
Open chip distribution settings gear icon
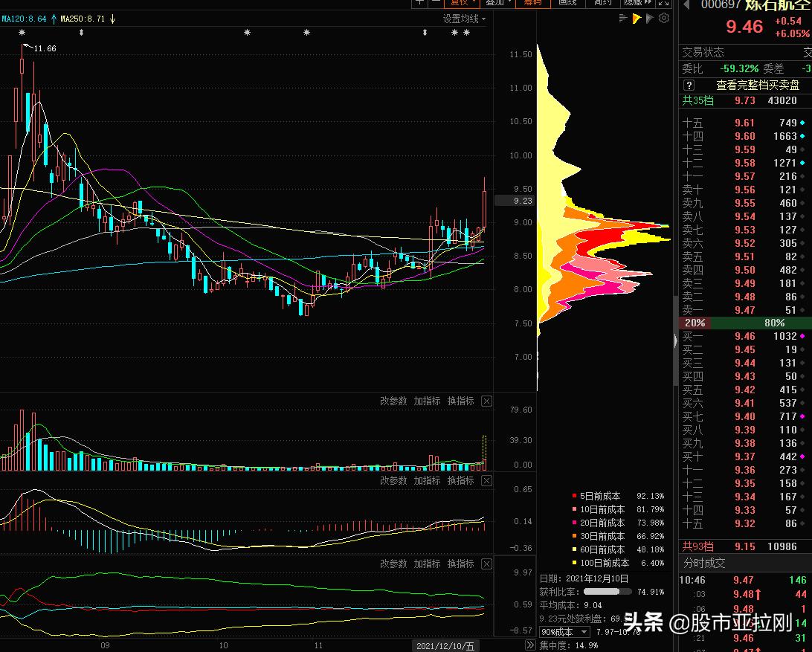pos(663,19)
